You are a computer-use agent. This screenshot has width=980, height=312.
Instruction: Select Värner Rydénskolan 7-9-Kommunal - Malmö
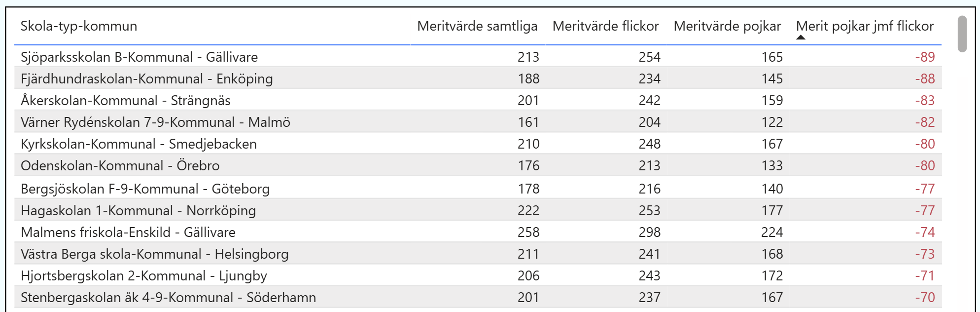tap(155, 122)
